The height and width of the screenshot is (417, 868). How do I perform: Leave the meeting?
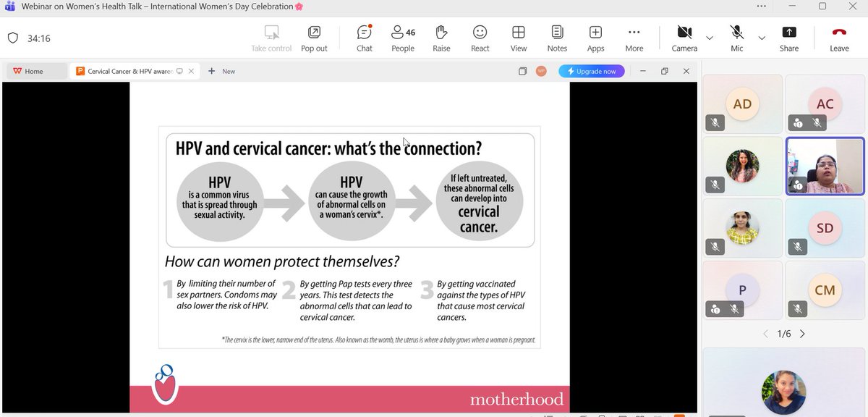(839, 38)
